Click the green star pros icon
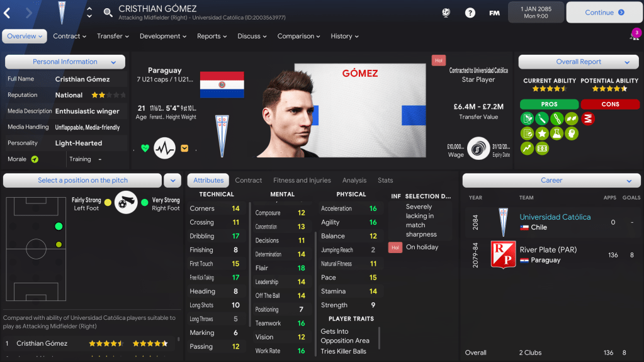This screenshot has width=644, height=362. click(542, 133)
